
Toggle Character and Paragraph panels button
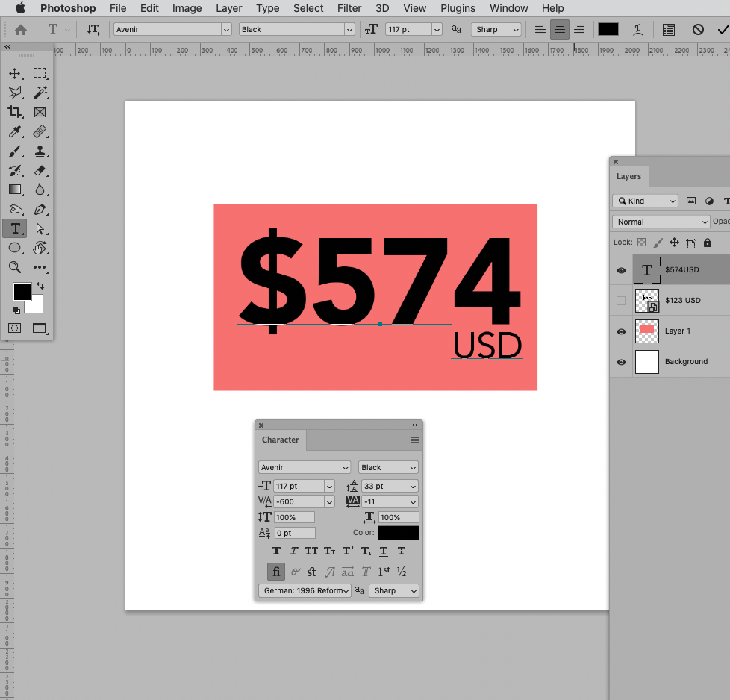(669, 30)
